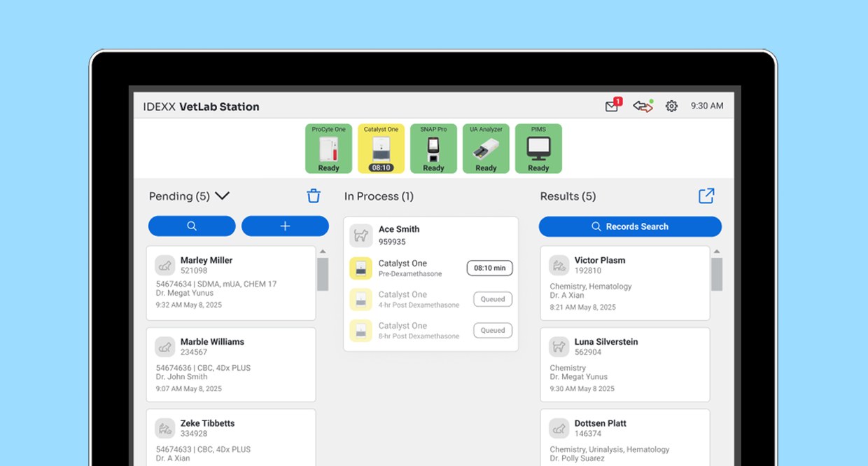This screenshot has height=466, width=868.
Task: Click the Records Search button
Action: [630, 226]
